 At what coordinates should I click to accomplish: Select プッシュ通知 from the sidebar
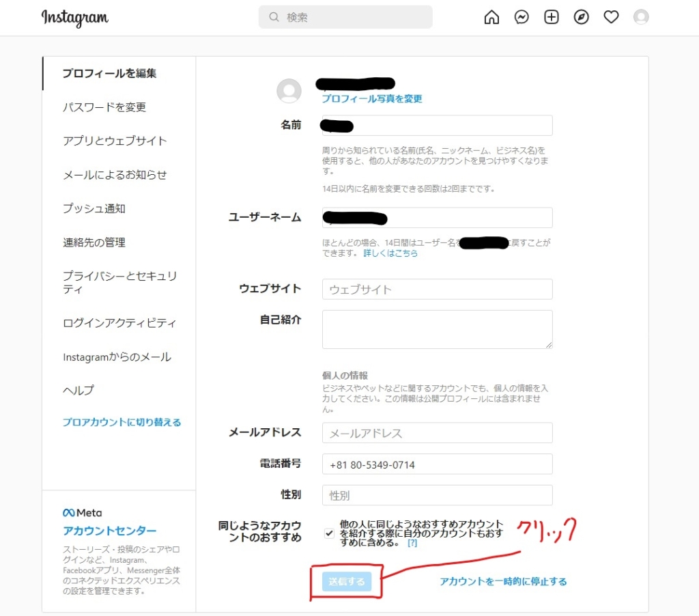pos(94,209)
